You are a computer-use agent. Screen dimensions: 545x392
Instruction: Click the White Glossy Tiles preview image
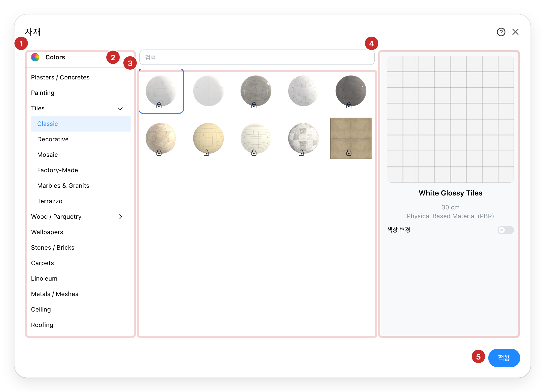click(x=450, y=119)
